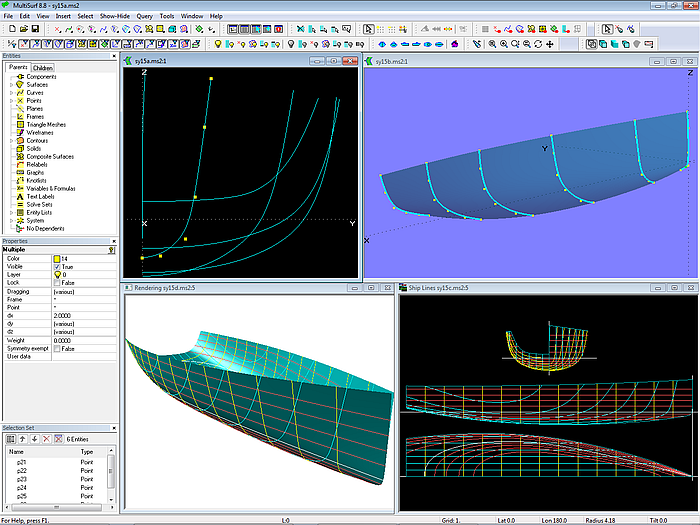Click the New file icon
The width and height of the screenshot is (700, 525).
tap(10, 30)
